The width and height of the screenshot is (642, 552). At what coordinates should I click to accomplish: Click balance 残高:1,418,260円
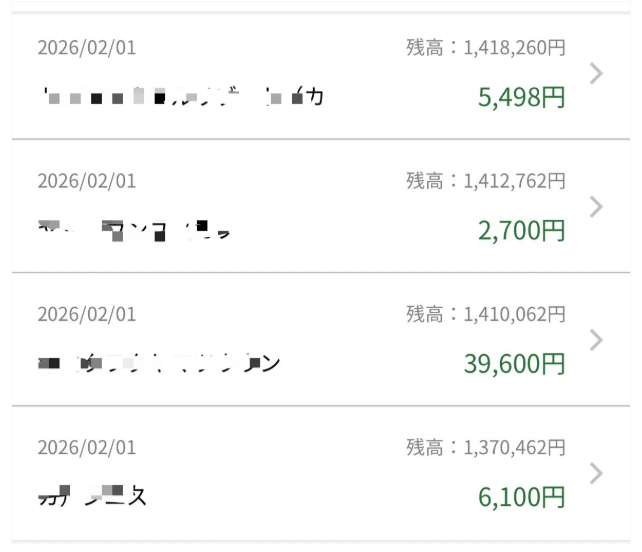485,48
